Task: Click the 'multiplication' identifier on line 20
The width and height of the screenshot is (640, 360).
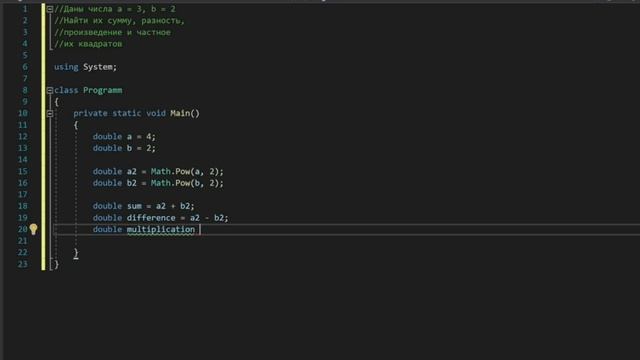Action: (161, 229)
